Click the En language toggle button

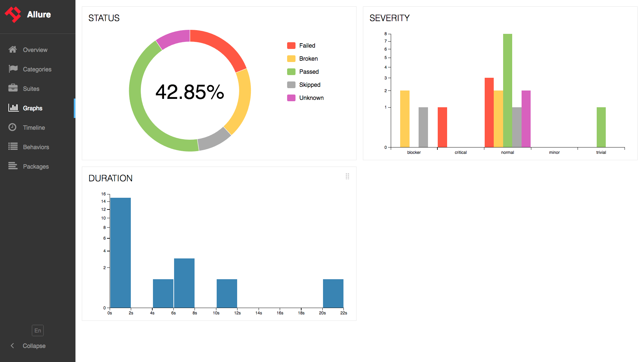click(37, 330)
